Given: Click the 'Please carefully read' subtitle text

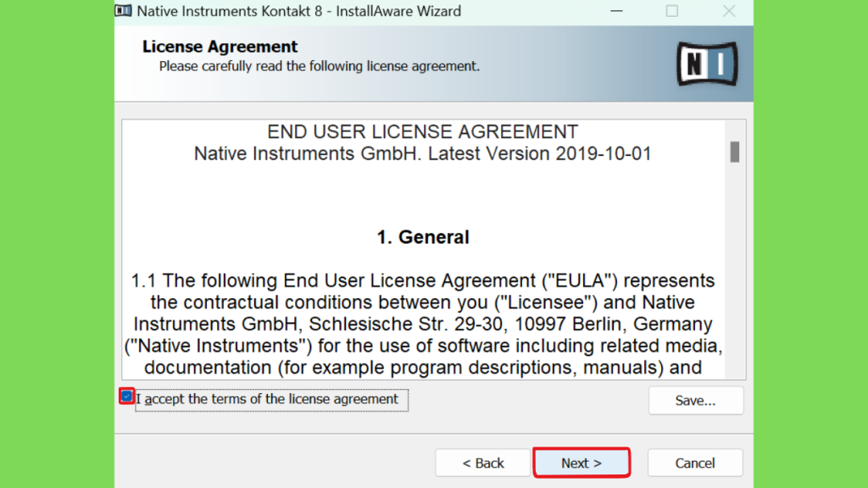Looking at the screenshot, I should click(x=320, y=66).
